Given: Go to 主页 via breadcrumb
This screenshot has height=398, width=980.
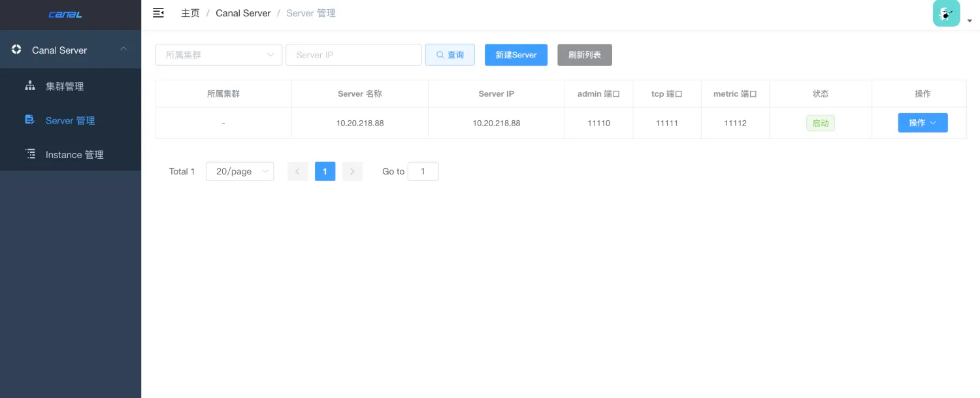Looking at the screenshot, I should [x=190, y=13].
